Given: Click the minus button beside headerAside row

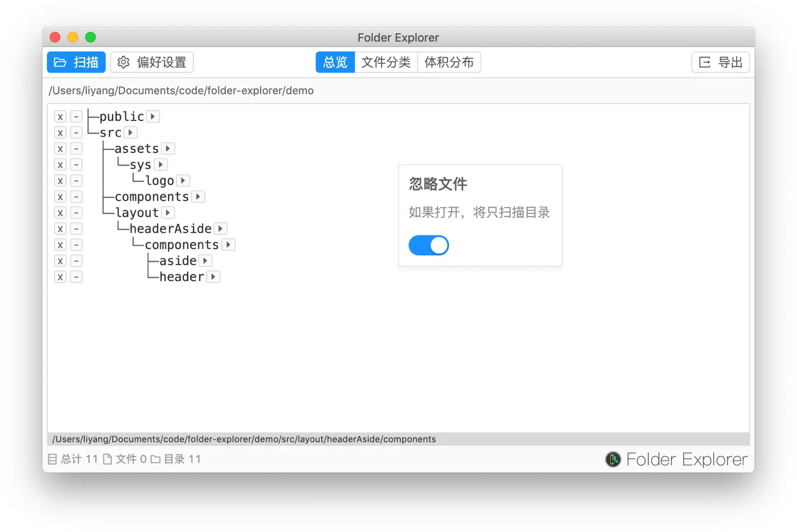Looking at the screenshot, I should pos(76,229).
